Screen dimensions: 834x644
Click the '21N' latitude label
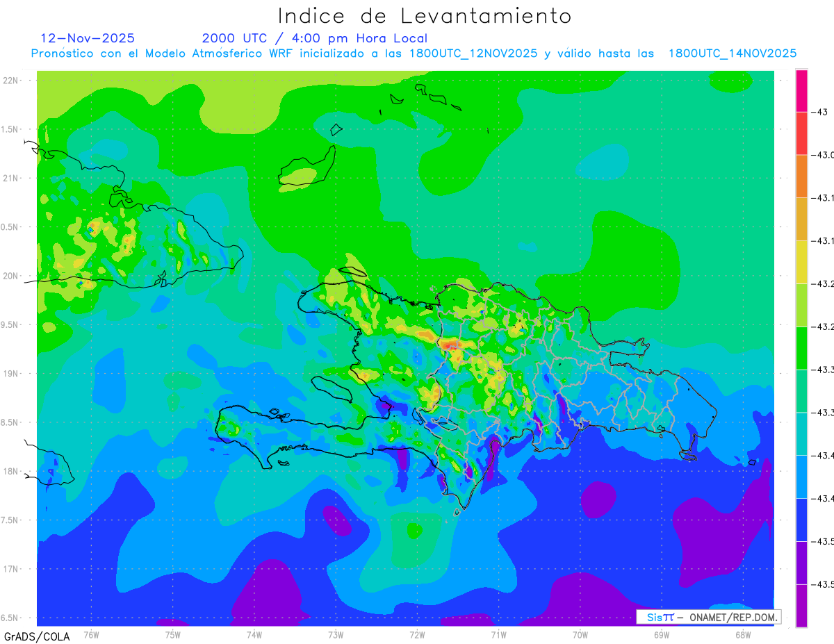12,178
